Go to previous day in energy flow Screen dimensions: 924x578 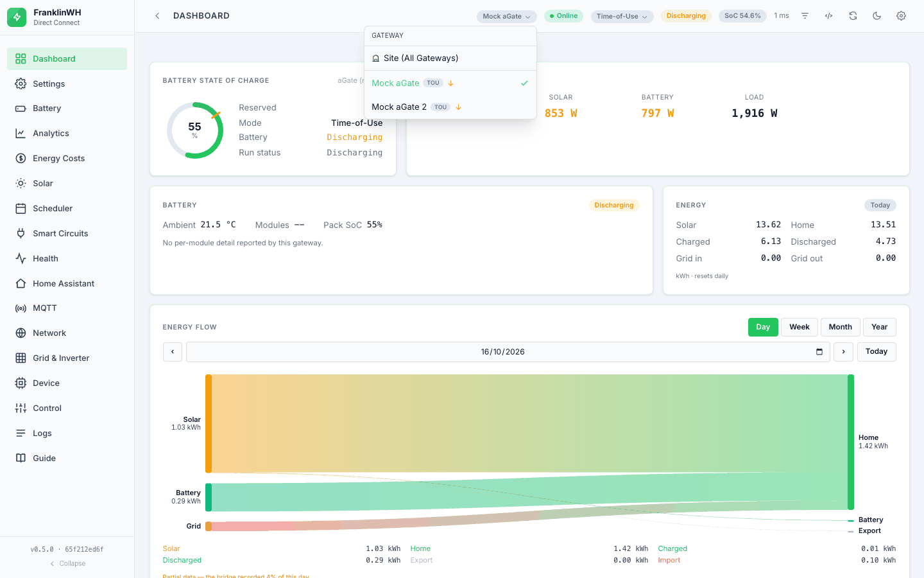(173, 352)
